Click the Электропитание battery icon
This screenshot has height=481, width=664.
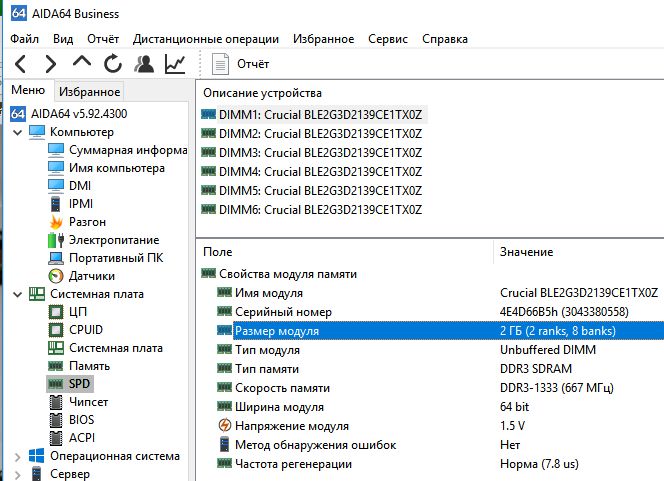pyautogui.click(x=56, y=240)
